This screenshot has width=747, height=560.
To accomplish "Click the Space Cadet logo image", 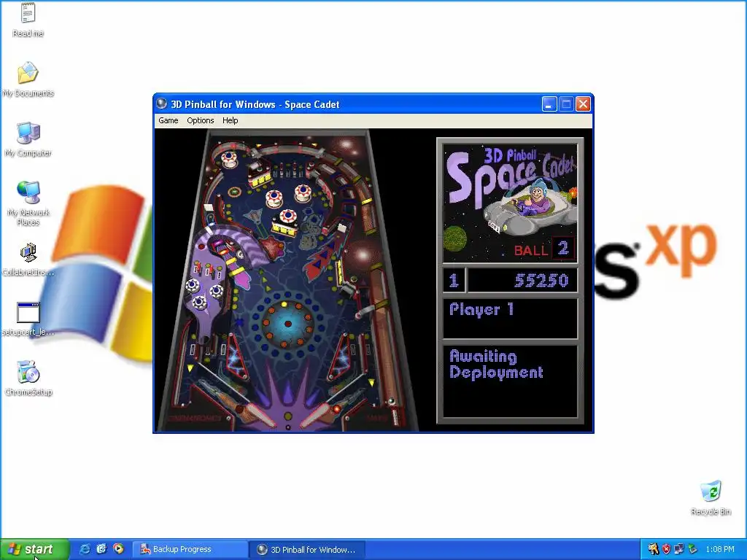I will tap(510, 204).
